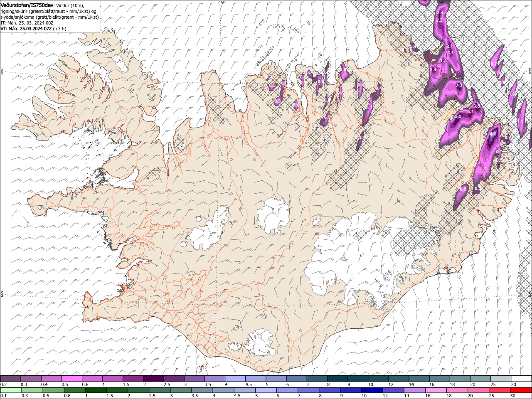
Task: Select the bright pink 0.5 snow legend swatch
Action: [x=71, y=379]
